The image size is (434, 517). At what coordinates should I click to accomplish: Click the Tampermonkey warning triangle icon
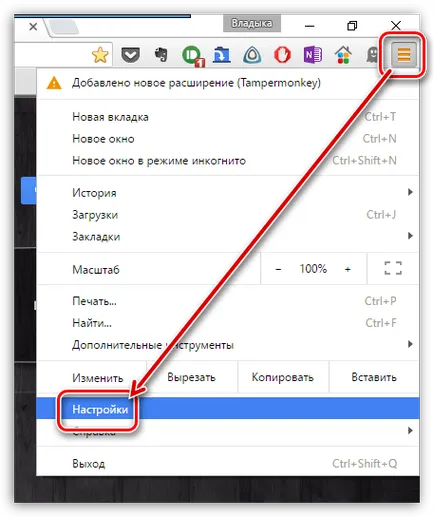(54, 83)
